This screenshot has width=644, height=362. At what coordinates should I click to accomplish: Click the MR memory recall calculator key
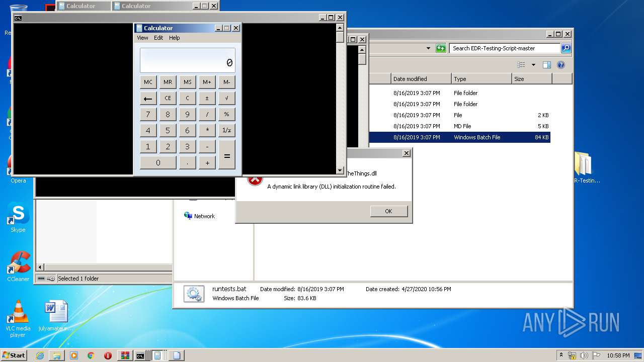[x=168, y=82]
